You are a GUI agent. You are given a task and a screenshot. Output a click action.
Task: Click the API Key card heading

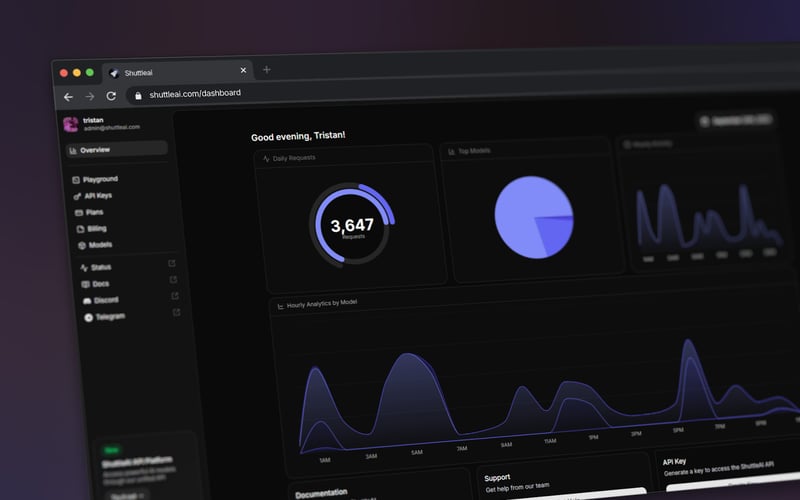click(674, 462)
